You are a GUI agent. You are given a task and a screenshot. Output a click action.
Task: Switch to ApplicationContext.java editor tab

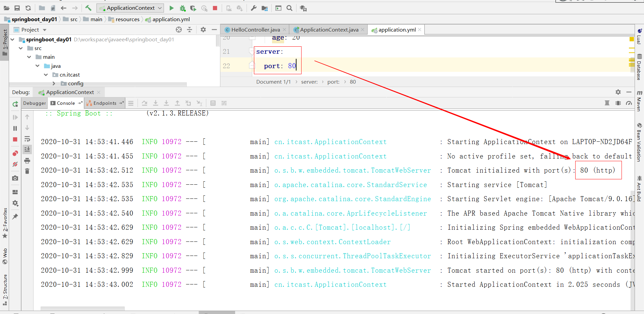coord(329,30)
